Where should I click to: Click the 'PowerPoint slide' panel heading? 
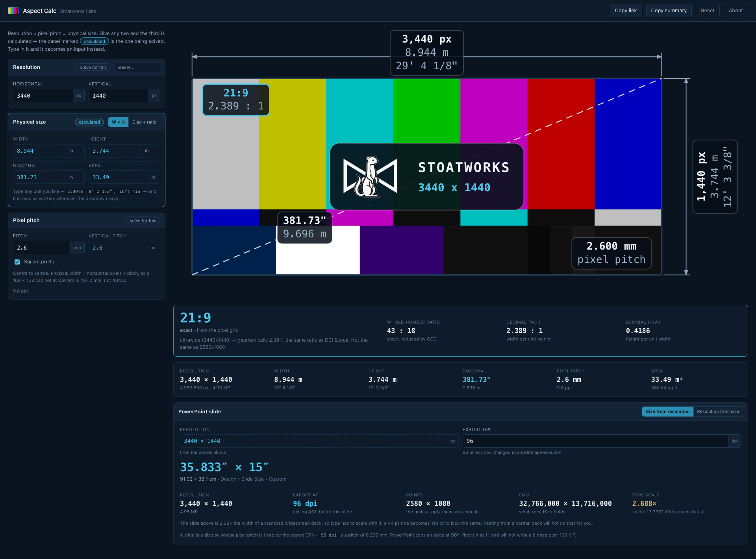pyautogui.click(x=200, y=411)
